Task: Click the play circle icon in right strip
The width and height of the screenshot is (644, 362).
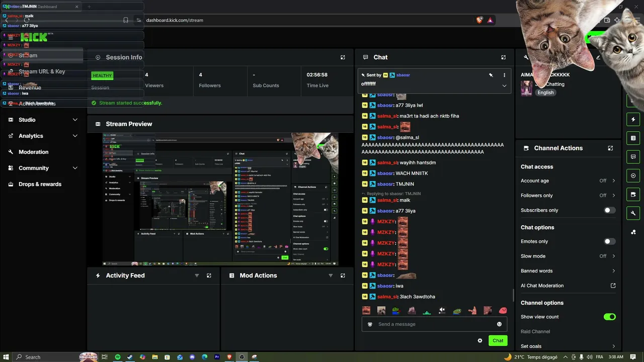Action: point(633,175)
